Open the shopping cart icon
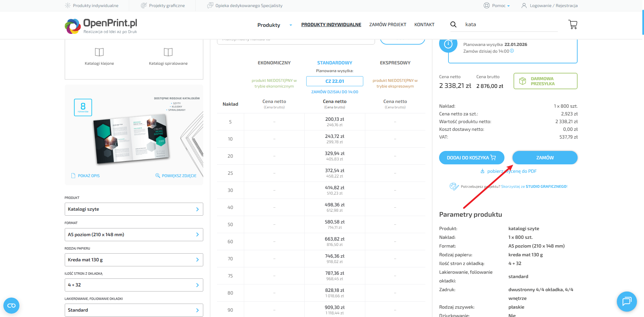This screenshot has height=317, width=644. pos(573,24)
